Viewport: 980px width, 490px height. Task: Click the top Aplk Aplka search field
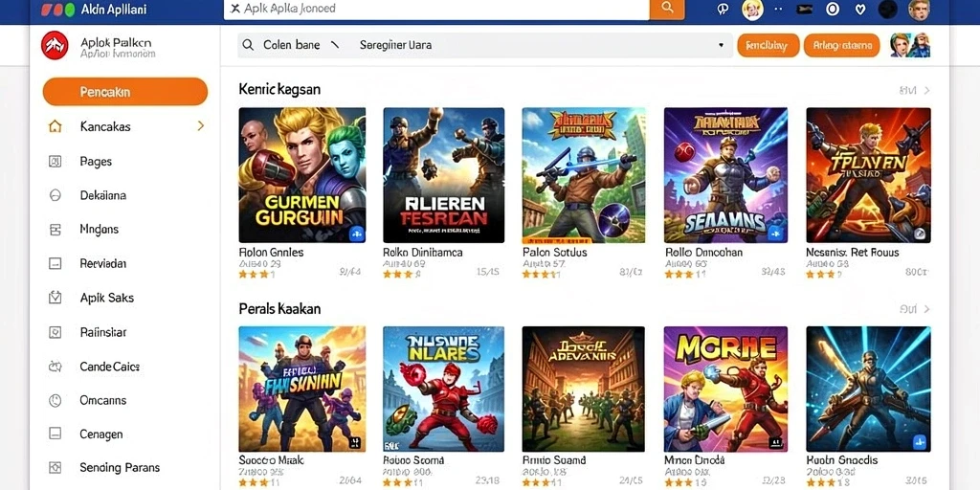coord(436,9)
